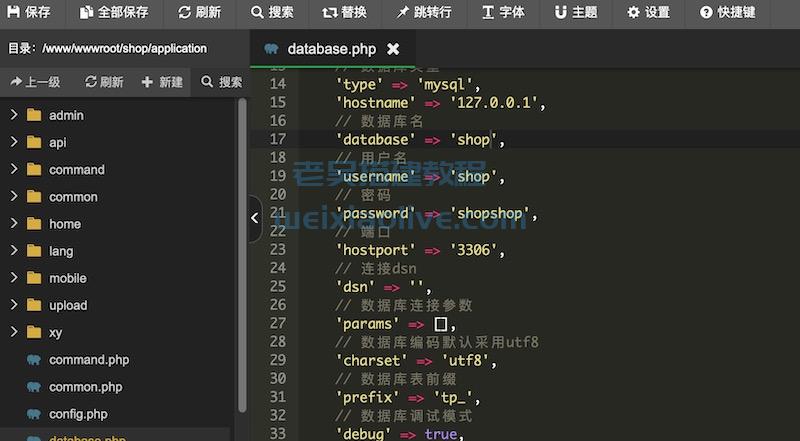Viewport: 800px width, 441px height.
Task: Open command.php from the file tree
Action: (x=89, y=360)
